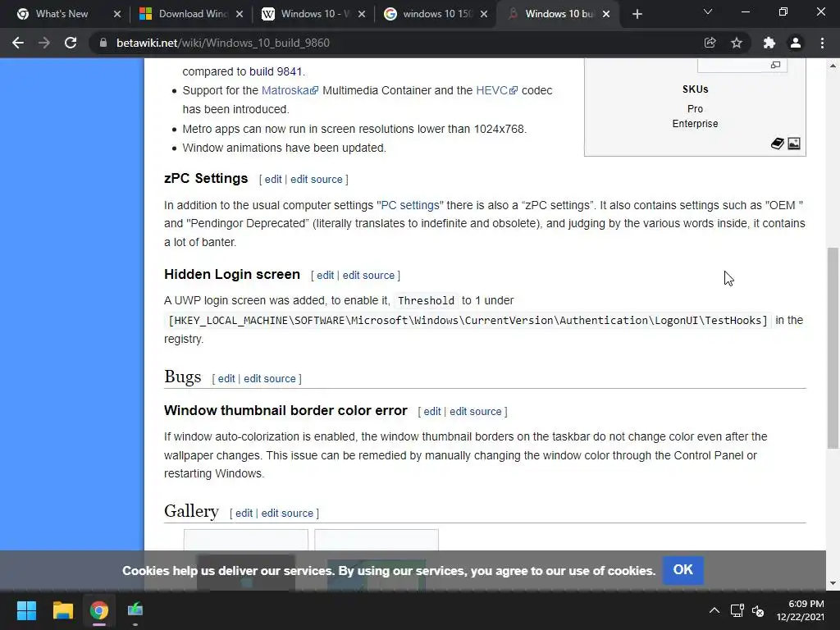Open Chrome's three-dot menu
The width and height of the screenshot is (840, 630).
[822, 43]
